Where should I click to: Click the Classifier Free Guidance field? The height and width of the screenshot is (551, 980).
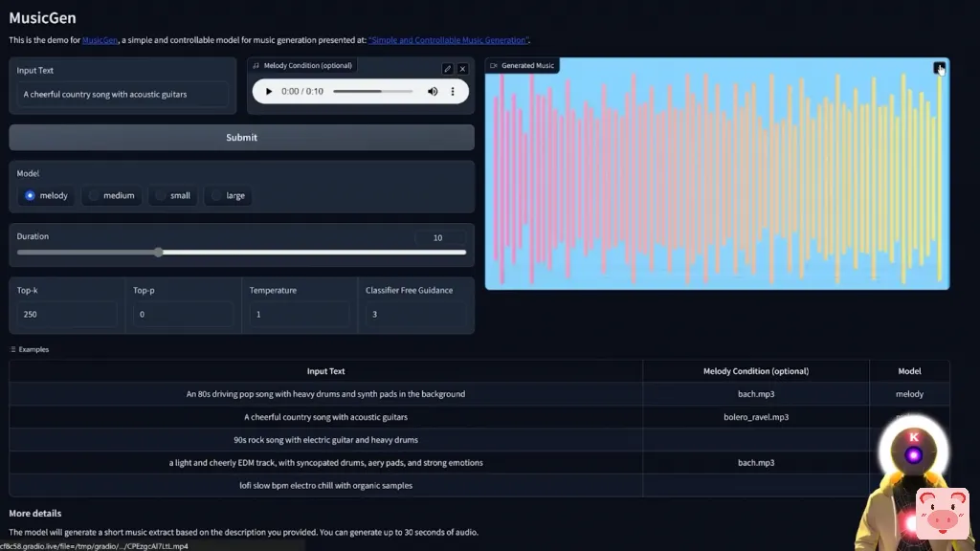click(415, 314)
